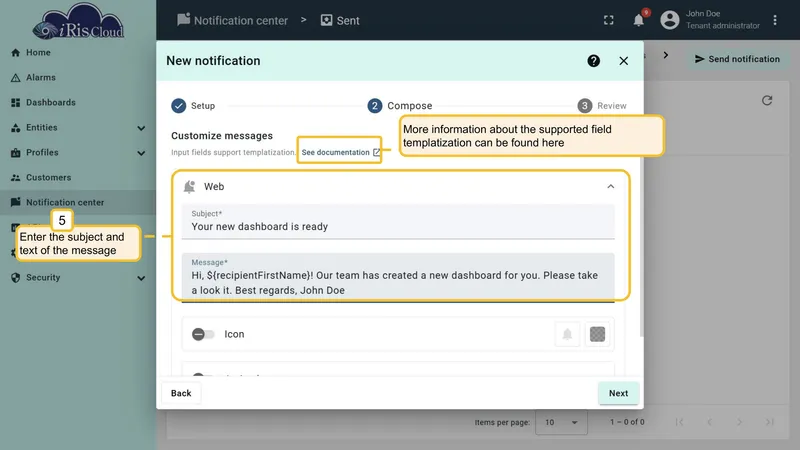Click the Send notification button
The height and width of the screenshot is (450, 800).
pyautogui.click(x=737, y=59)
